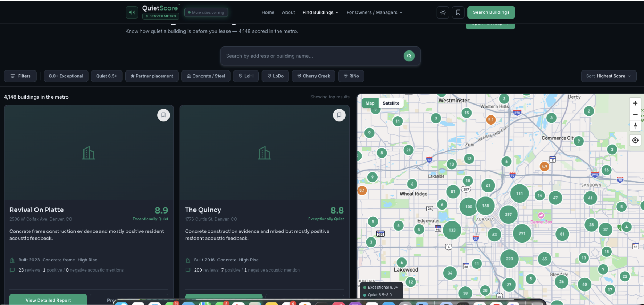
Task: Click the Denver Metro badge
Action: [160, 16]
